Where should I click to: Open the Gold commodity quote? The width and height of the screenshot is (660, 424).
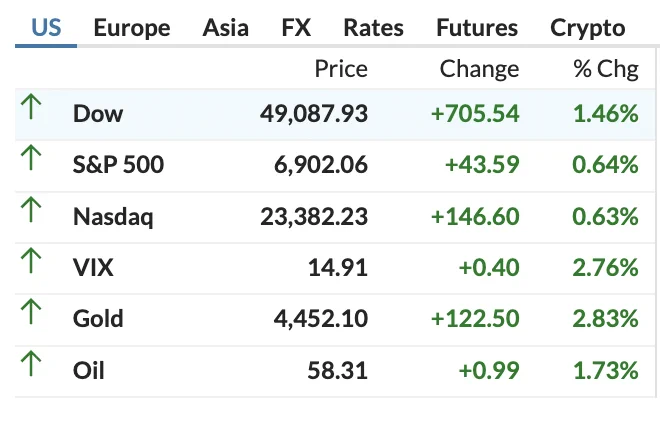98,319
